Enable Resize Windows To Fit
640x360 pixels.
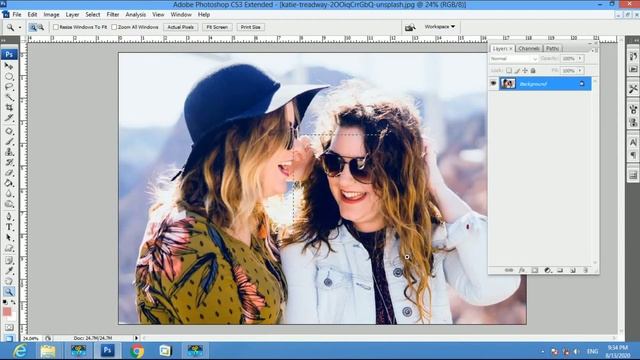click(56, 27)
